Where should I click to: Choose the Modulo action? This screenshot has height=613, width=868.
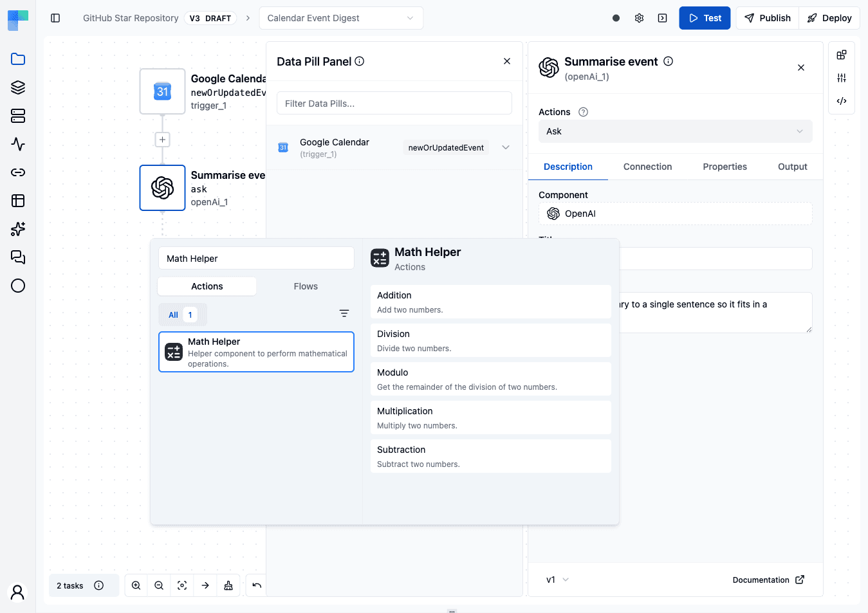pyautogui.click(x=491, y=379)
